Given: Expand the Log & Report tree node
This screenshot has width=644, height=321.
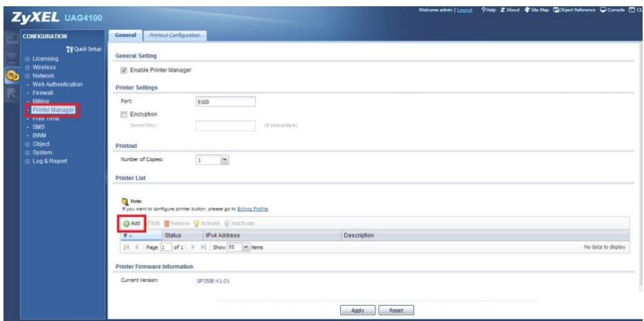Looking at the screenshot, I should (28, 161).
